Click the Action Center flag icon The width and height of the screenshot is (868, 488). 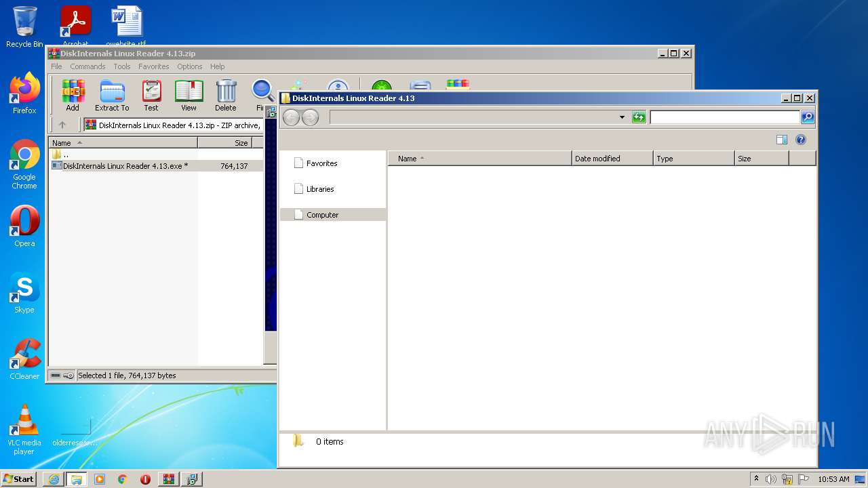coord(804,479)
